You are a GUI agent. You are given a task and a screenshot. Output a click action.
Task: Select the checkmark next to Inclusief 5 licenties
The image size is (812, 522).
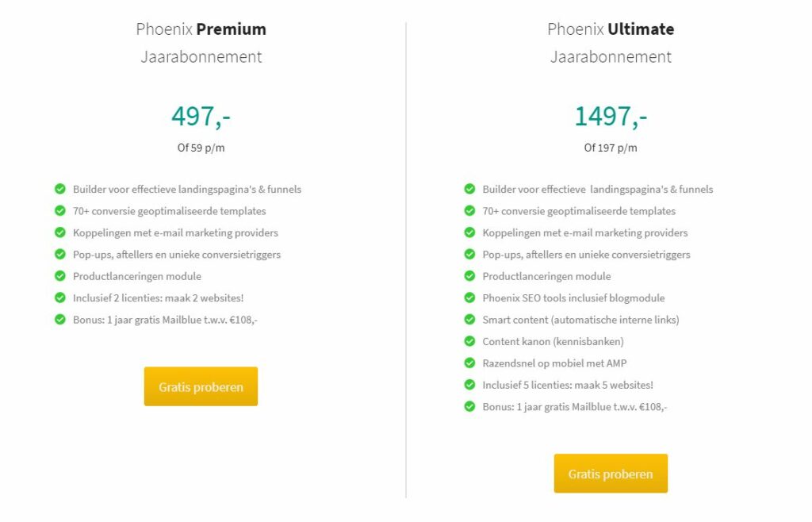[468, 385]
